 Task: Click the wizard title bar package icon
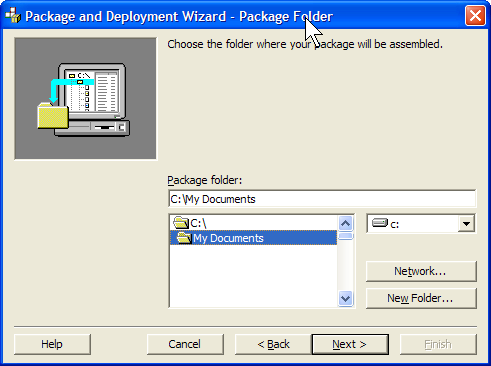click(x=13, y=16)
